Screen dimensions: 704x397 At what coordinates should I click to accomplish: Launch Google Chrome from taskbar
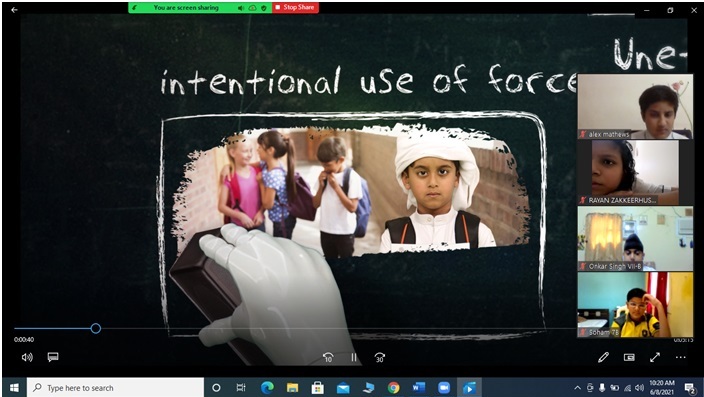393,388
